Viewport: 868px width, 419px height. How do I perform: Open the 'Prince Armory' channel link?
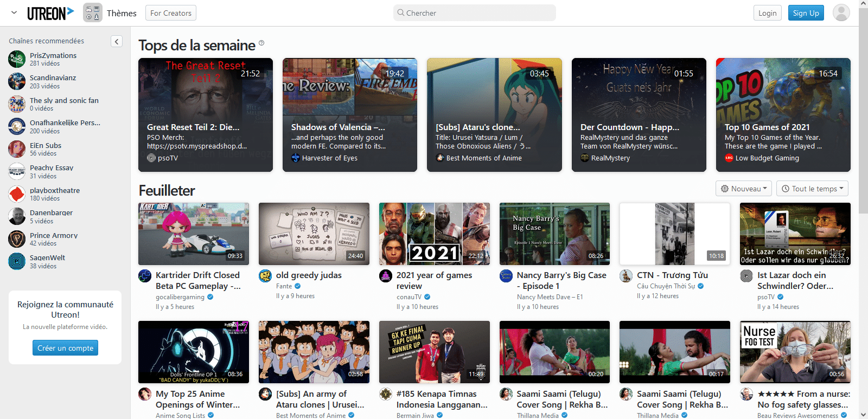click(x=54, y=236)
